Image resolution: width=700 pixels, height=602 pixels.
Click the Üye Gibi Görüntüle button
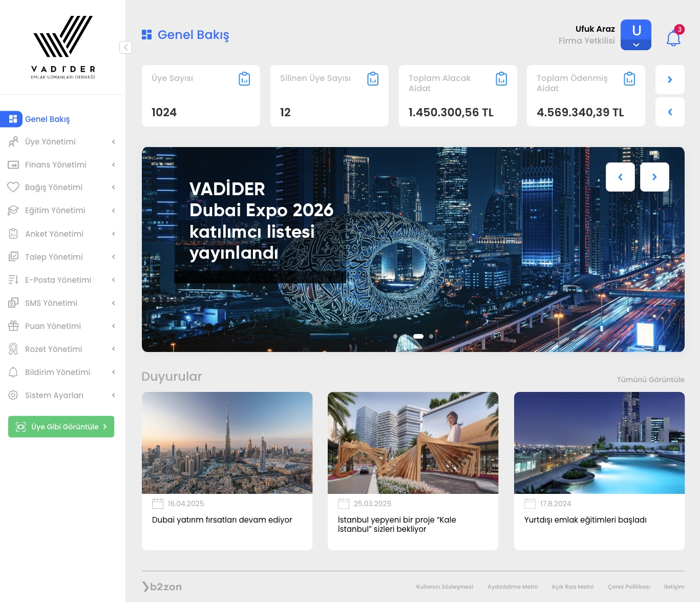(61, 427)
